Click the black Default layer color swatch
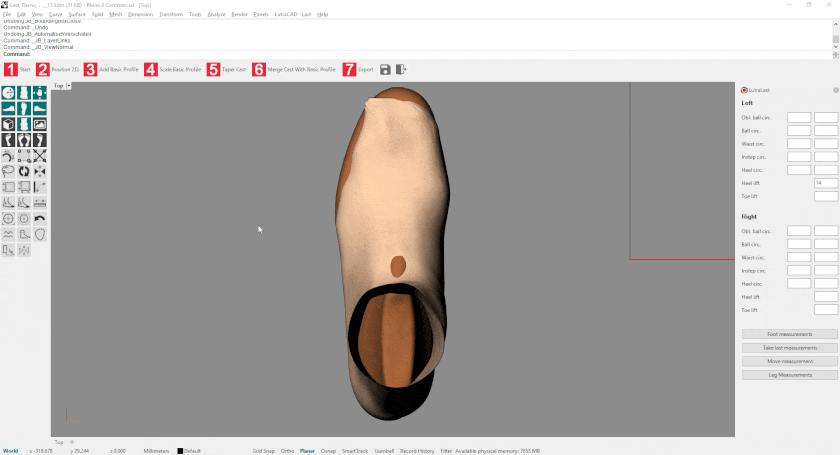 (180, 451)
